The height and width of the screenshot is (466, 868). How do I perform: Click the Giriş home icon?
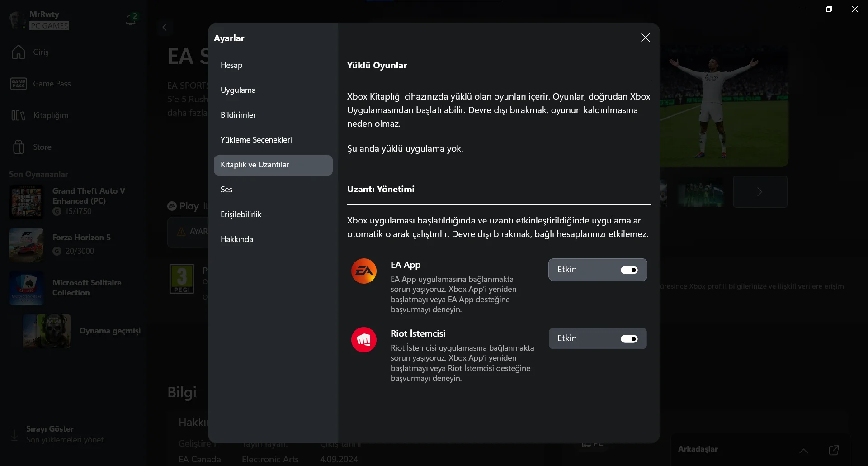[x=19, y=52]
